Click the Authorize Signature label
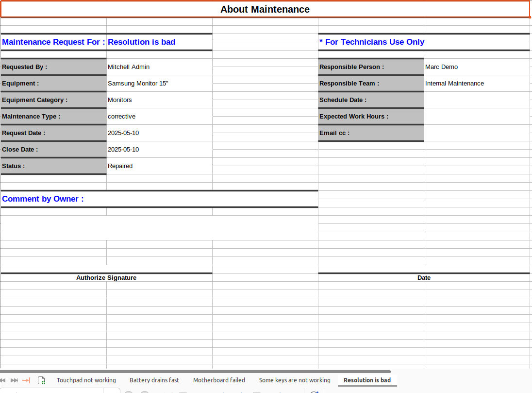532x393 pixels. (106, 277)
